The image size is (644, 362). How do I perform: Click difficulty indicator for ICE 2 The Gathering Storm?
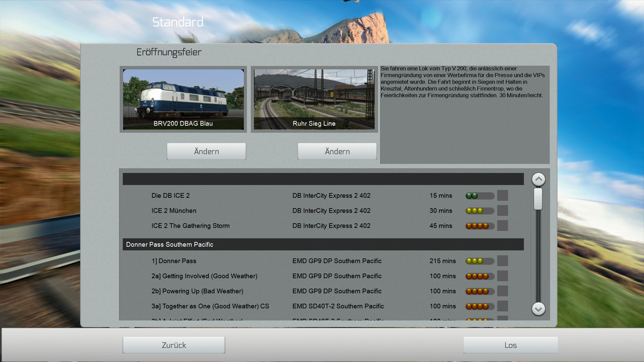(480, 226)
